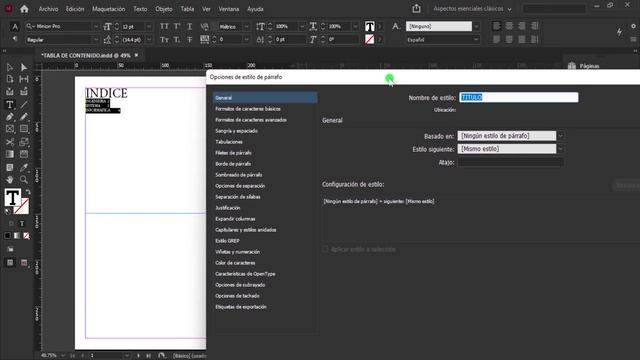Toggle Small Caps button
The width and height of the screenshot is (640, 360).
164,40
